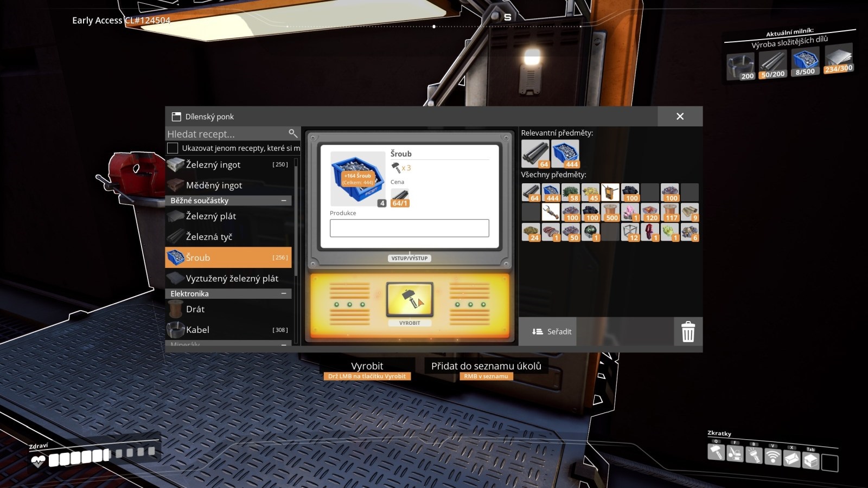The height and width of the screenshot is (488, 868).
Task: Click the build hammer shortcut icon
Action: pyautogui.click(x=716, y=452)
